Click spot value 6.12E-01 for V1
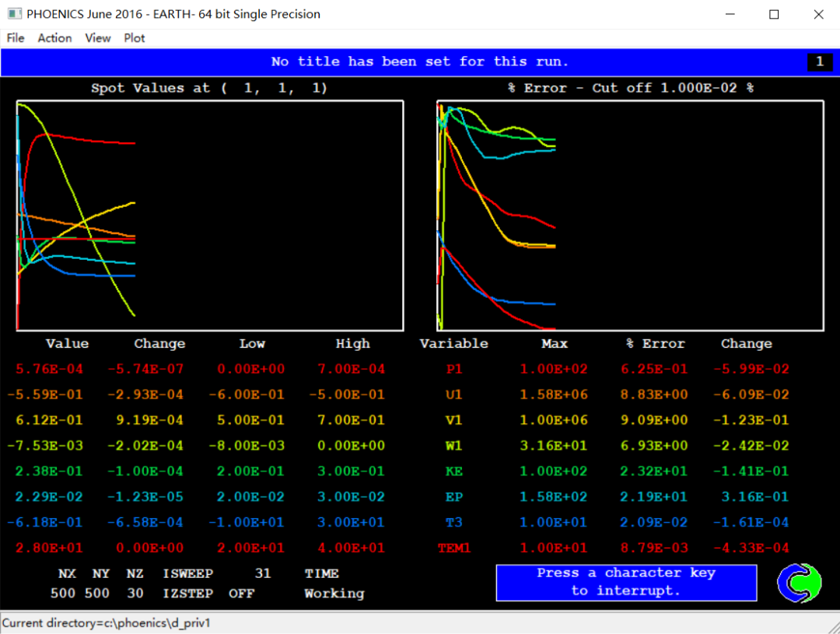Screen dimensions: 840x634 49,420
